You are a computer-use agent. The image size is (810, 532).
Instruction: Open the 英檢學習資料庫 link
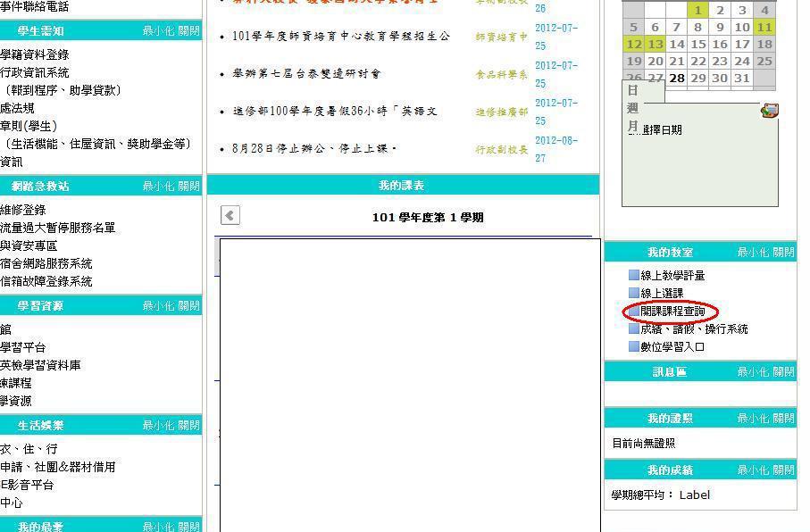40,365
